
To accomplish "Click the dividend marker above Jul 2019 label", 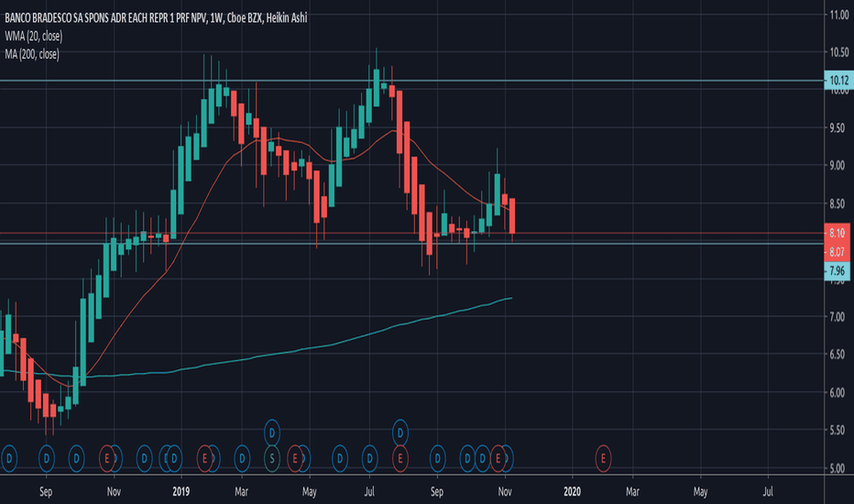I will [x=370, y=459].
